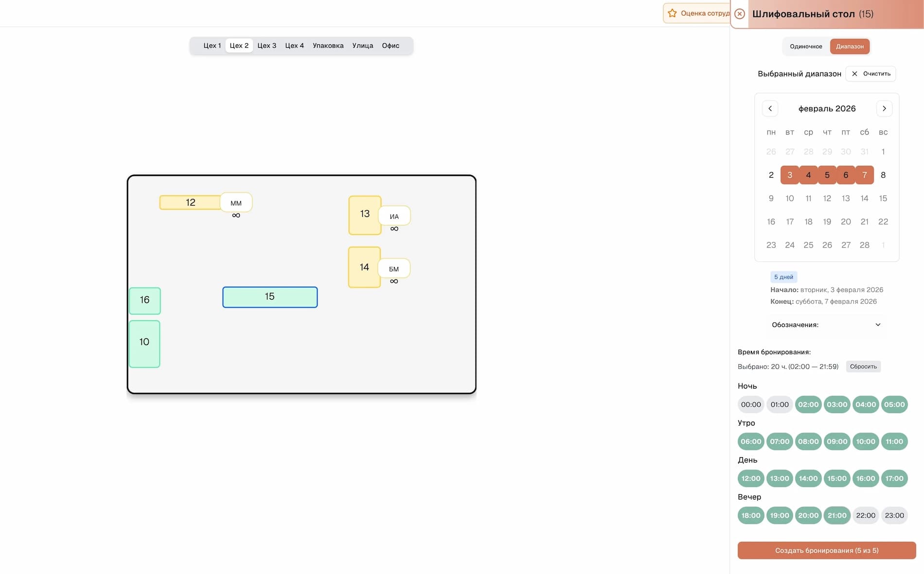Click Создать бронирования (5 из 5)
Screen dimensions: 924x574
[827, 550]
